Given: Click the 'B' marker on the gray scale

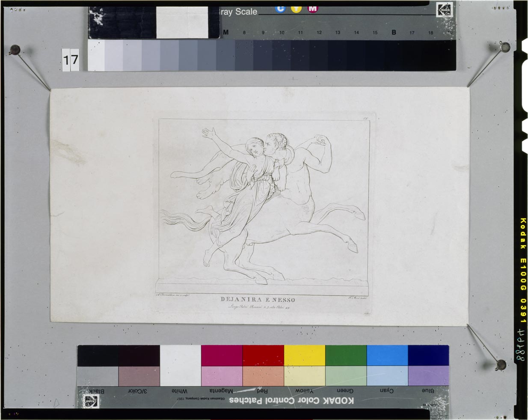Looking at the screenshot, I should (x=394, y=32).
